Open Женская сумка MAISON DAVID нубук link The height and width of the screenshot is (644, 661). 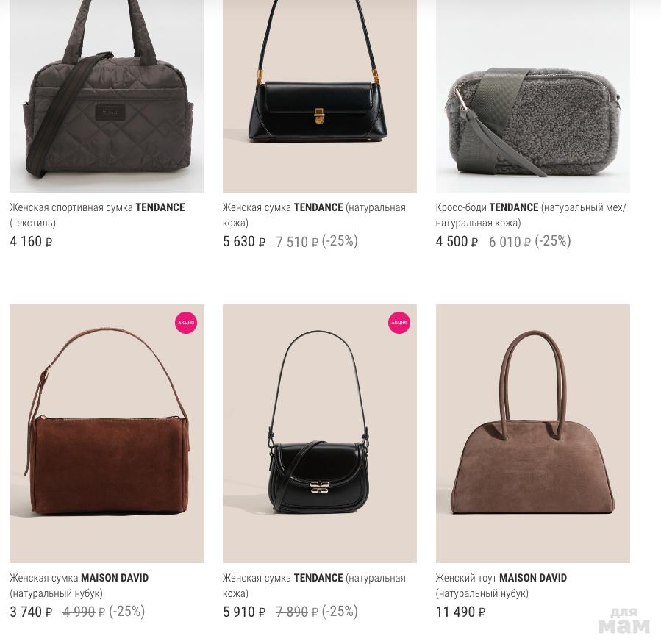(79, 585)
